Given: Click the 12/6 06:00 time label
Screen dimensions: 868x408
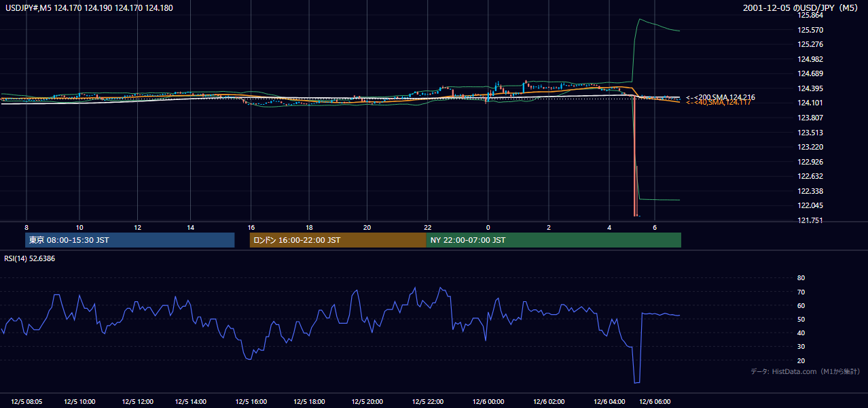Looking at the screenshot, I should point(655,401).
